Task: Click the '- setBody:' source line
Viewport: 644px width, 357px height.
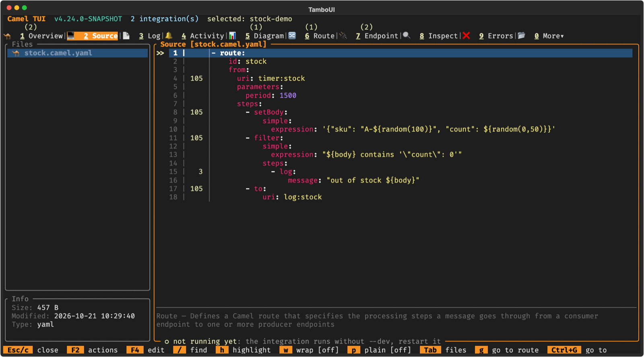Action: tap(266, 112)
